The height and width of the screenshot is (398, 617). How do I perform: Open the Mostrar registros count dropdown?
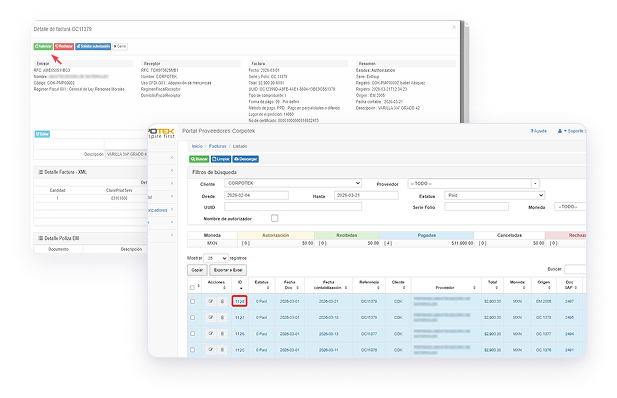point(216,258)
